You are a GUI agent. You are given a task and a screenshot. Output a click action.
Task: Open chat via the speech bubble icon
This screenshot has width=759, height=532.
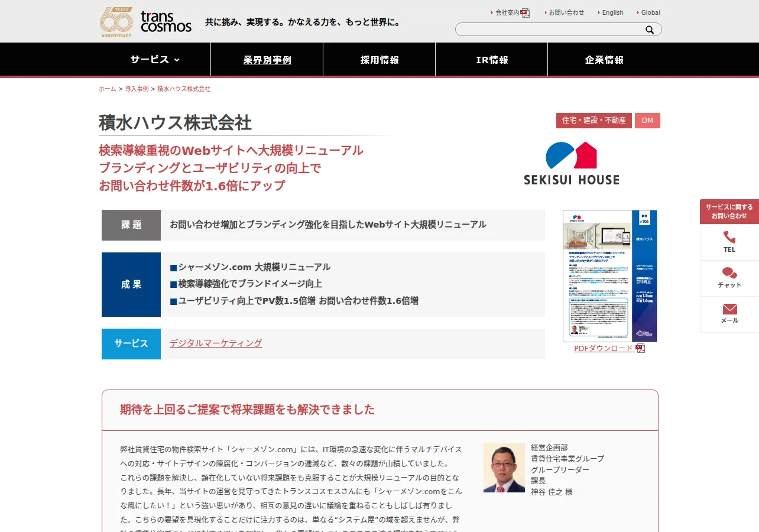[x=729, y=273]
